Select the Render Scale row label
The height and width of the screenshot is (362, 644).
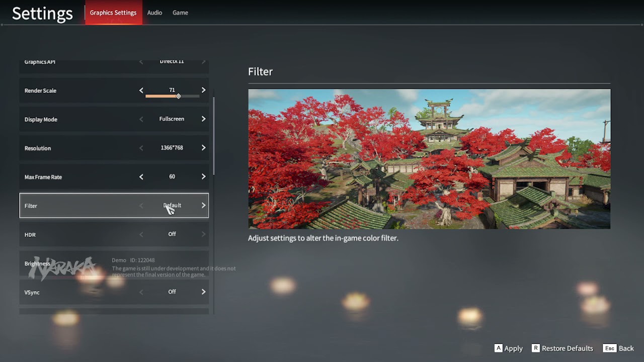click(x=40, y=90)
